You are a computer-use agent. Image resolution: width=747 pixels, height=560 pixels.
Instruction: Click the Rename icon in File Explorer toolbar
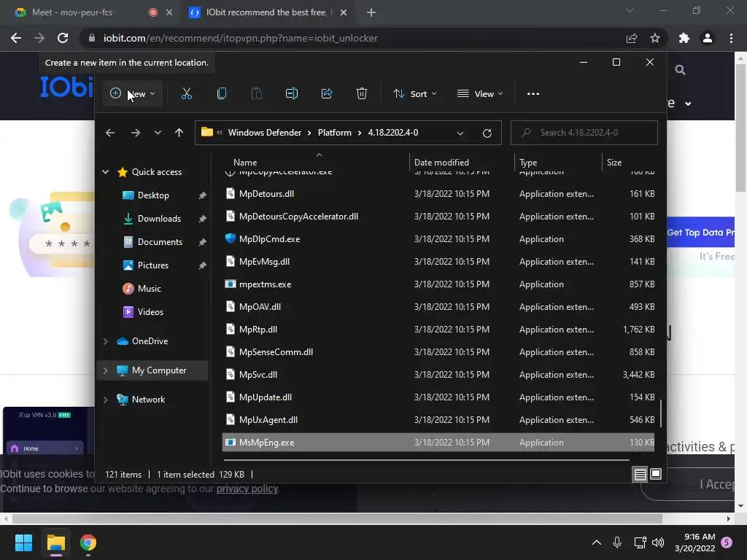[292, 94]
